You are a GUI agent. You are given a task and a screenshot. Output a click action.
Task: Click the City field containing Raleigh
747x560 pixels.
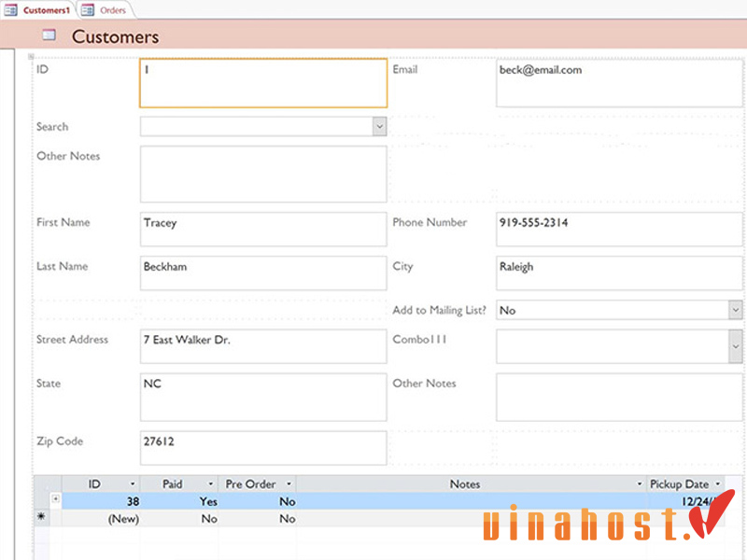[619, 273]
